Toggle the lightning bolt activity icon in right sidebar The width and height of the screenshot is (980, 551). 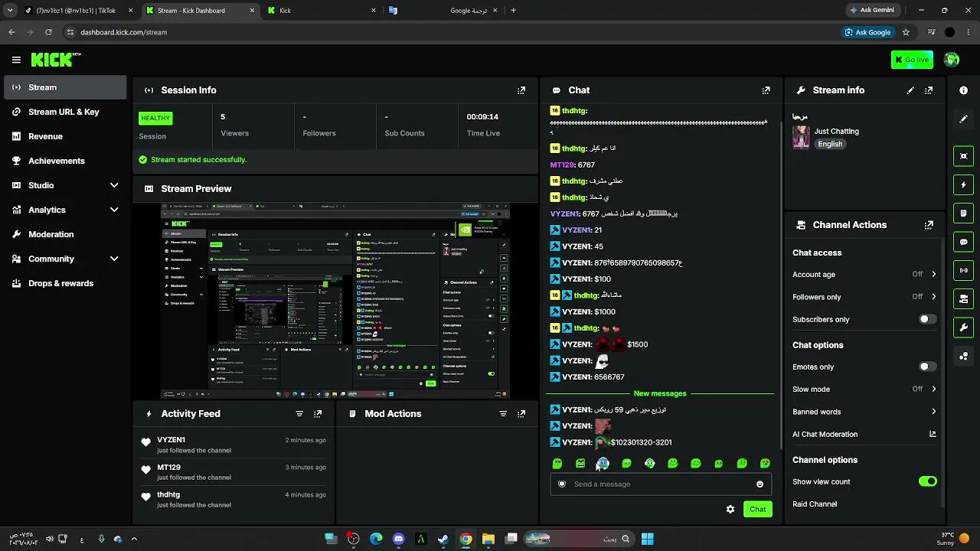pyautogui.click(x=963, y=185)
